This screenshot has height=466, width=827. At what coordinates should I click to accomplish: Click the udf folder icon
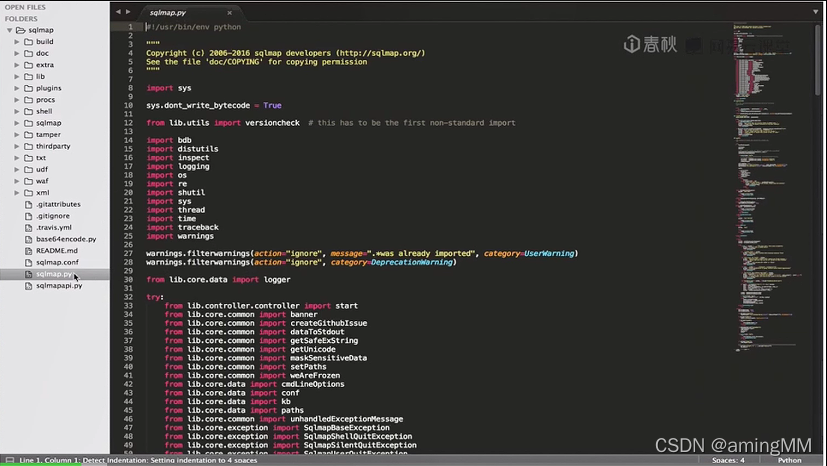28,169
